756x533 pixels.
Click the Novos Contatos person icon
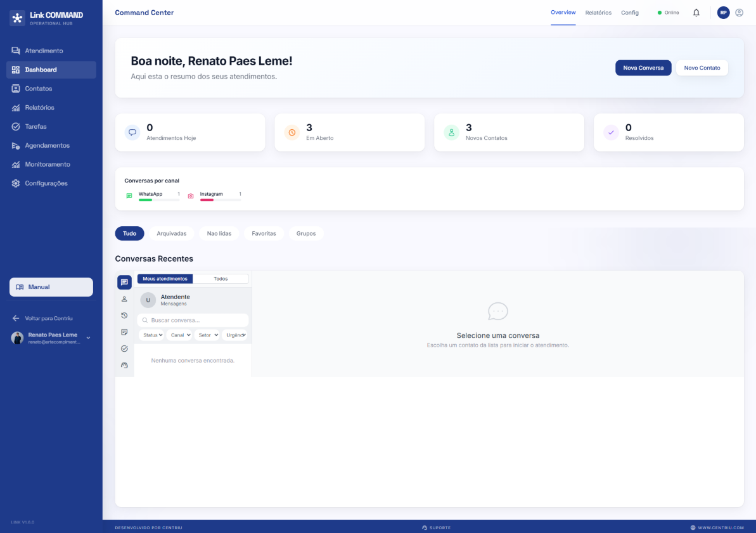(451, 132)
